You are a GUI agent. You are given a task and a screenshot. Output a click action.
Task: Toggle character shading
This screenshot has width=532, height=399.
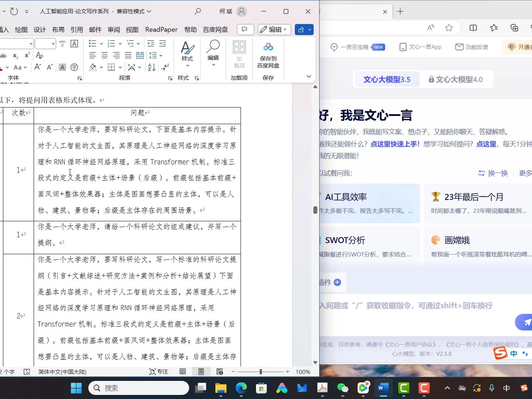[x=62, y=67]
